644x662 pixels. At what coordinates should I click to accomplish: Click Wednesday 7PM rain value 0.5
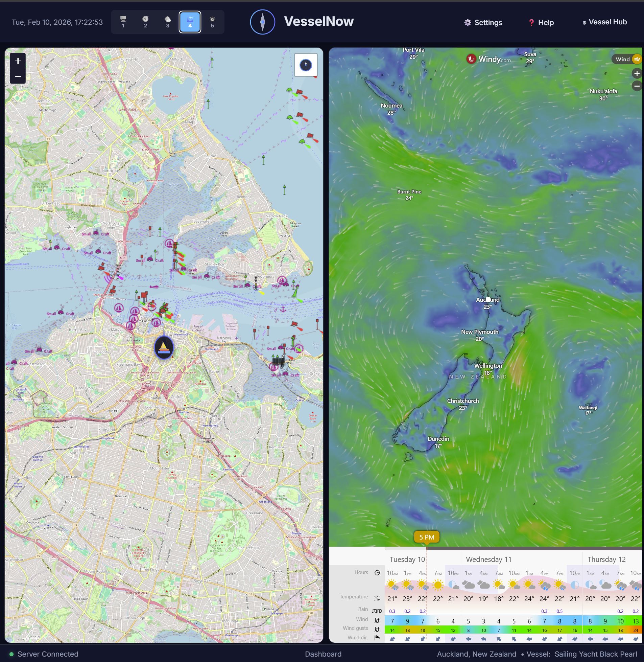(559, 611)
